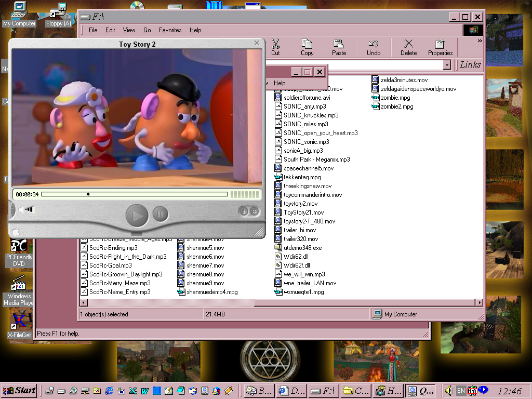Open Internet Explorer from quick launch
532x399 pixels.
(109, 391)
